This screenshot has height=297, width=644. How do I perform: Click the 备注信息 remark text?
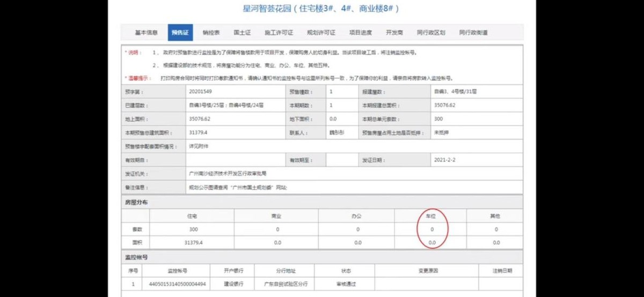[238, 188]
